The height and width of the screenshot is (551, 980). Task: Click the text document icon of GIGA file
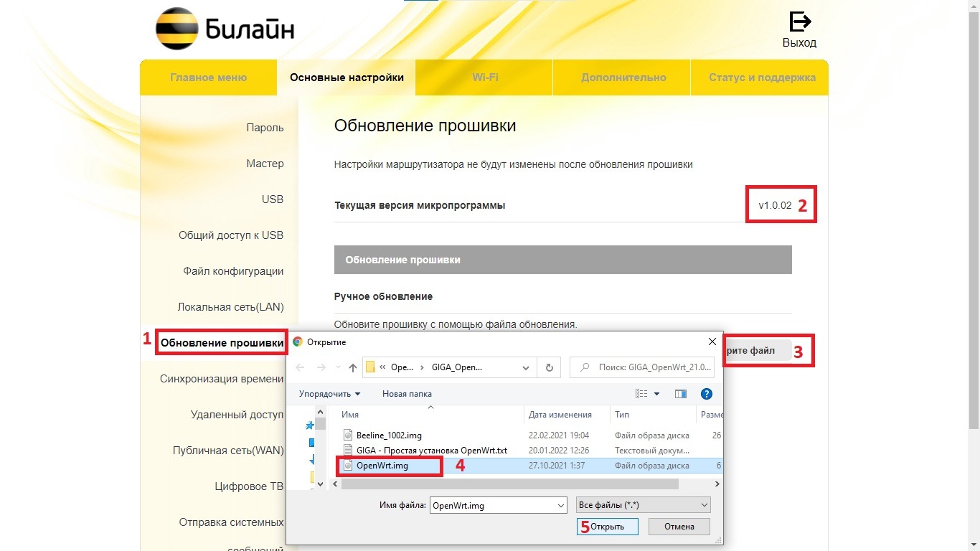[349, 451]
